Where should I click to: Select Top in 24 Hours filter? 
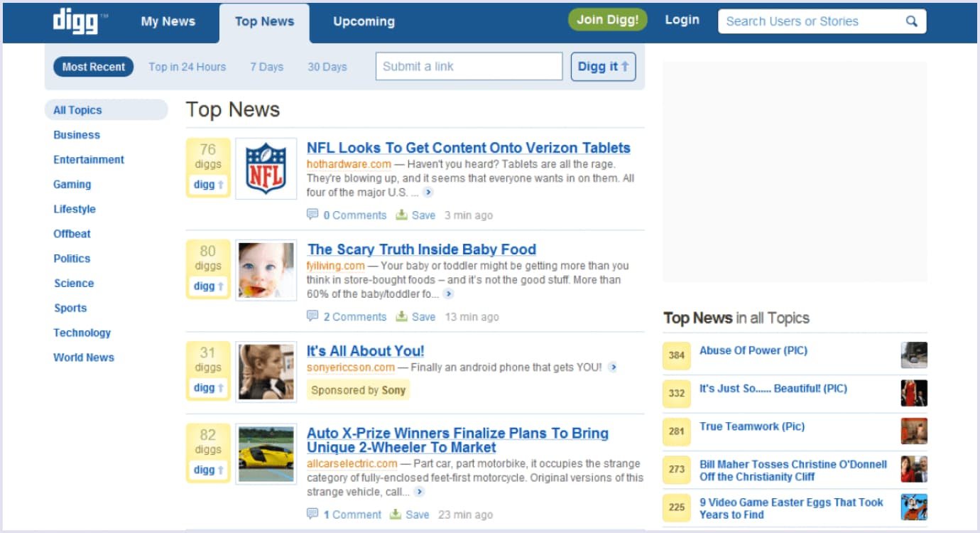tap(187, 67)
